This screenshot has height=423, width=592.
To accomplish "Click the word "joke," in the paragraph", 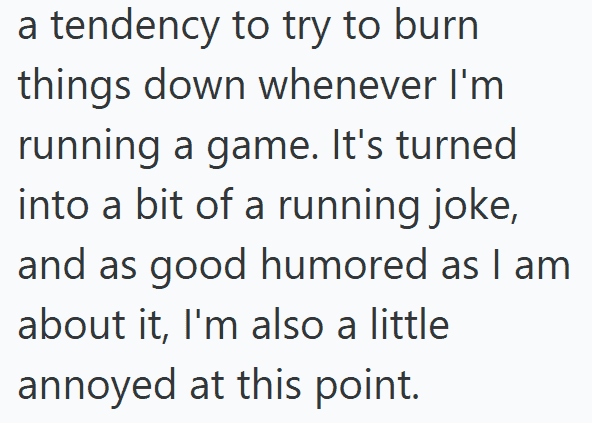I will 474,208.
